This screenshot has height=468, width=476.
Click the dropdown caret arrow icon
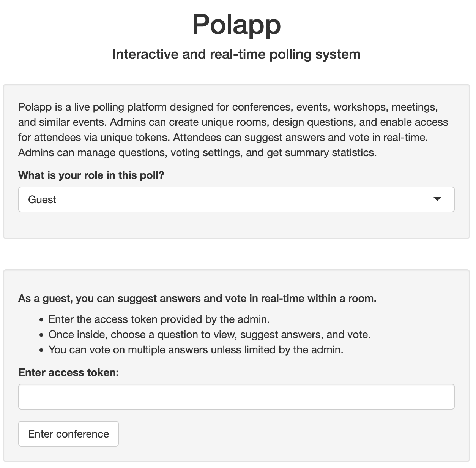click(437, 199)
